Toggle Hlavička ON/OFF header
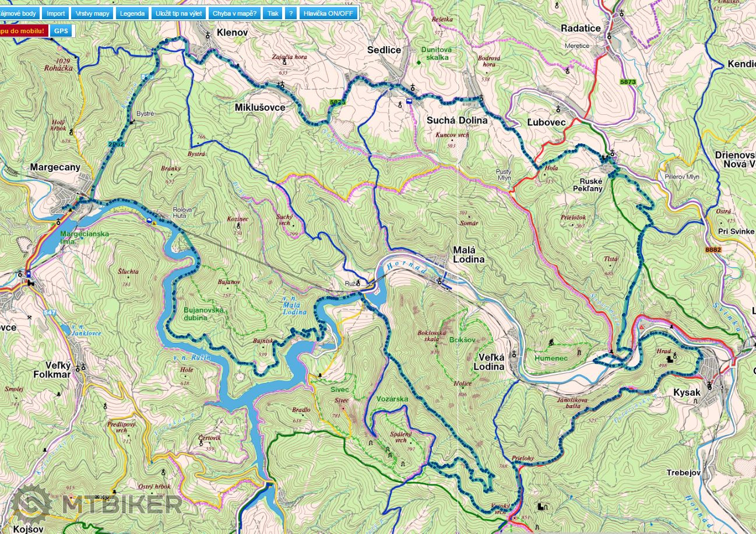The width and height of the screenshot is (756, 534). coord(328,13)
